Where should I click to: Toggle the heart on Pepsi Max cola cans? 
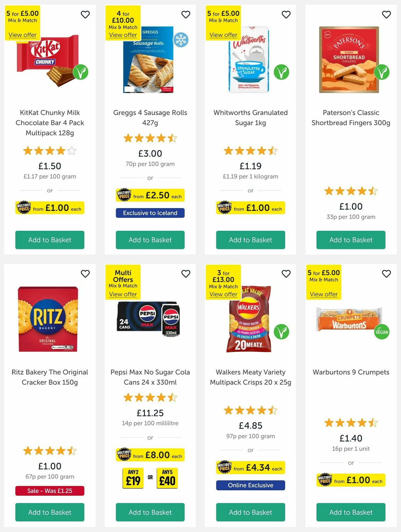click(x=185, y=274)
